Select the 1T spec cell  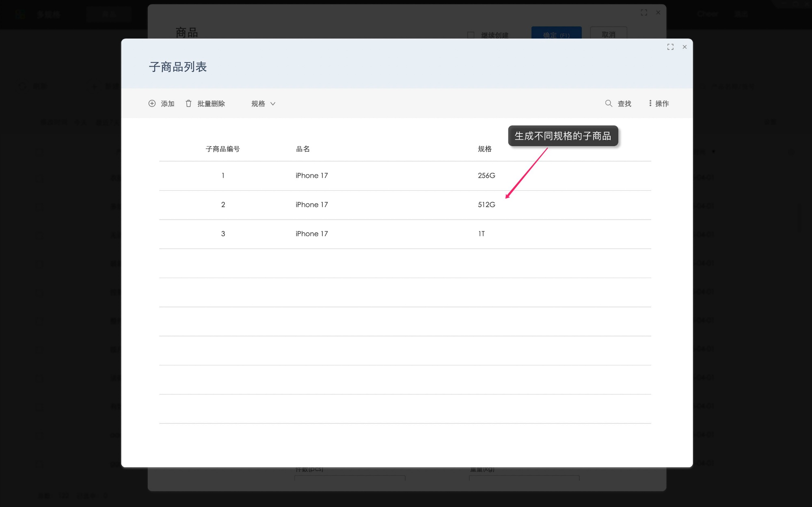pyautogui.click(x=482, y=234)
